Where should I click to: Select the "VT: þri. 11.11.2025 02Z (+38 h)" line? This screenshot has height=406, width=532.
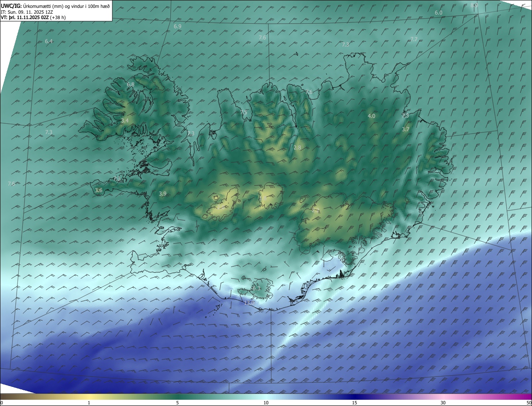[x=33, y=17]
